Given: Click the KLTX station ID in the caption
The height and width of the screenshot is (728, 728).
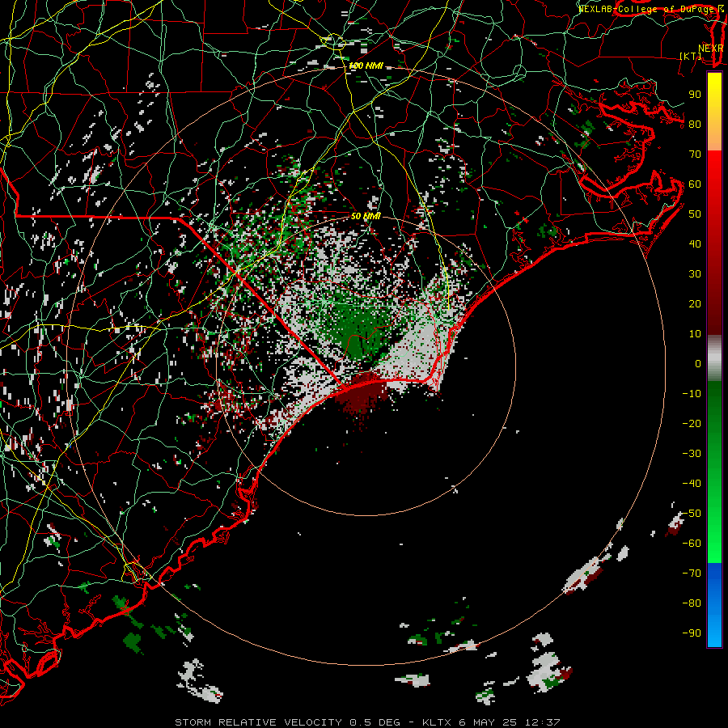Looking at the screenshot, I should (x=437, y=722).
